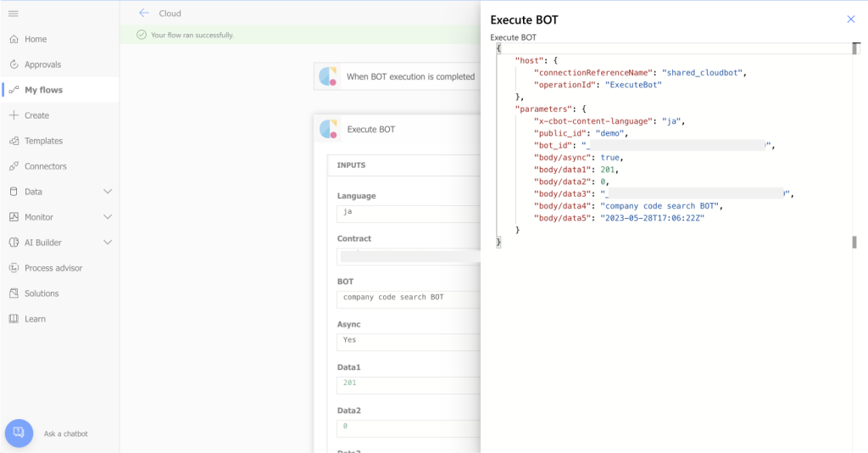Click the Execute BOT step header
The image size is (868, 453).
397,129
